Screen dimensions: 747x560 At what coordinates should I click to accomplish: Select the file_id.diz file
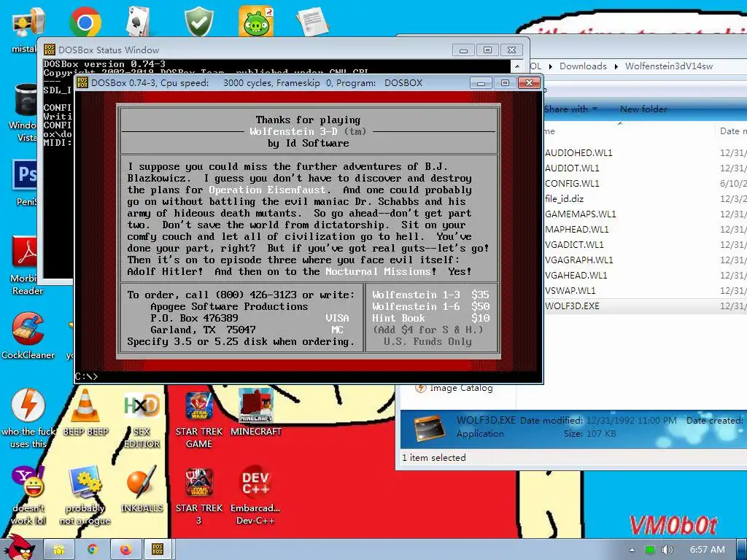(x=564, y=198)
